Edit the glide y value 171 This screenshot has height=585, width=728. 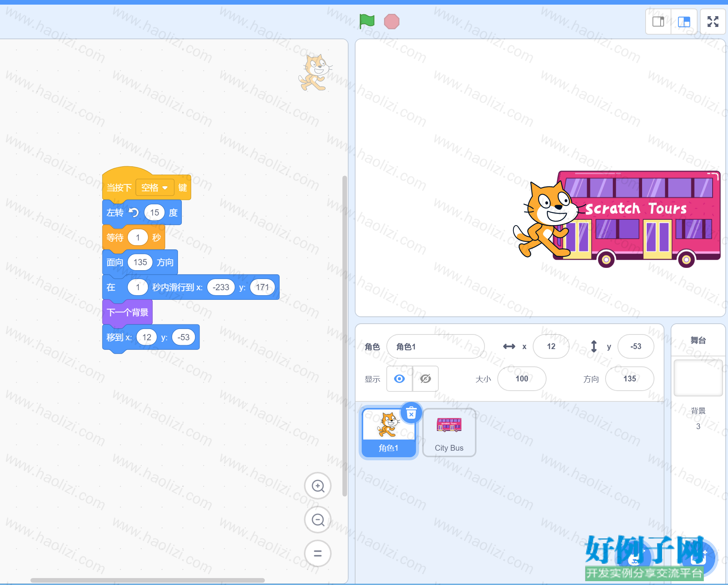262,287
